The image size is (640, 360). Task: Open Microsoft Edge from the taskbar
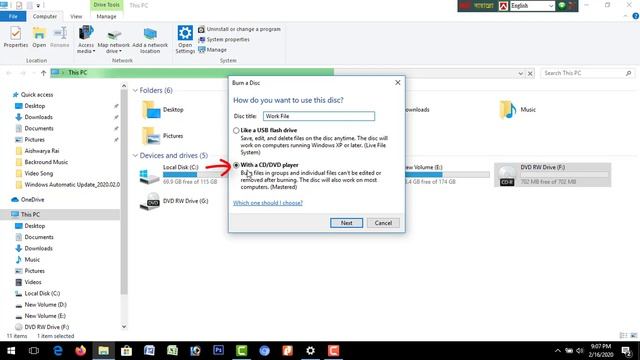point(58,351)
